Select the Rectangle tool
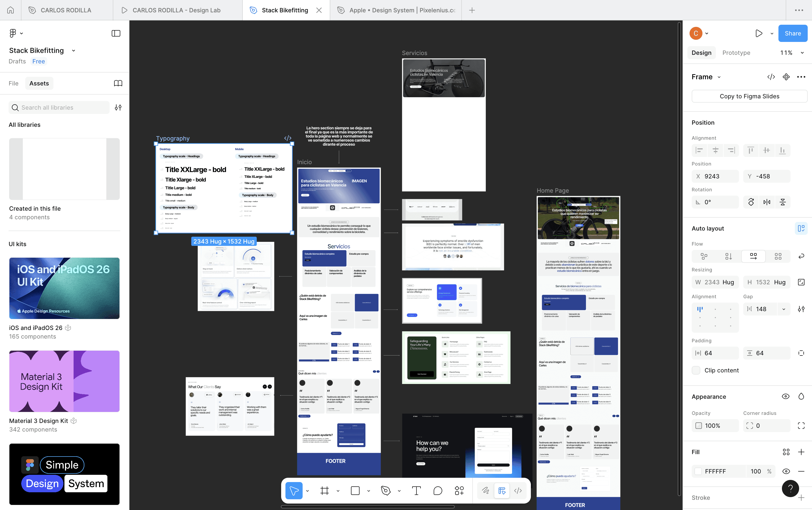The width and height of the screenshot is (812, 510). point(355,491)
